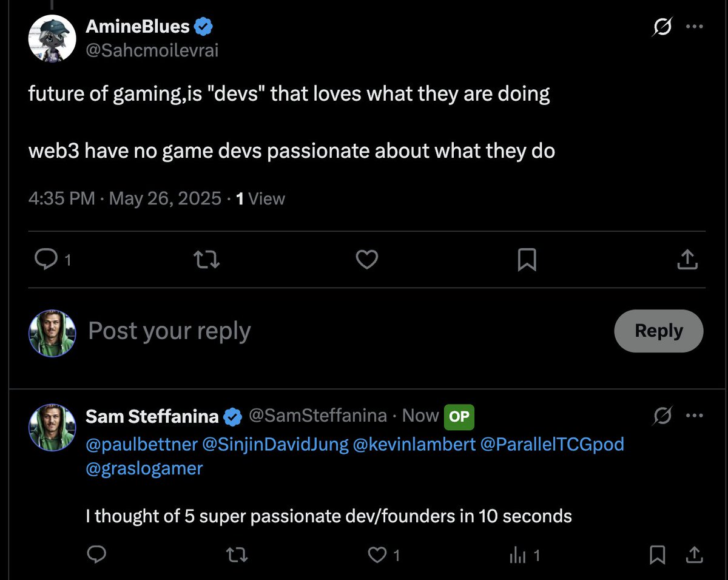Repost Sam Steffanina's reply
This screenshot has height=580, width=728.
[x=237, y=555]
